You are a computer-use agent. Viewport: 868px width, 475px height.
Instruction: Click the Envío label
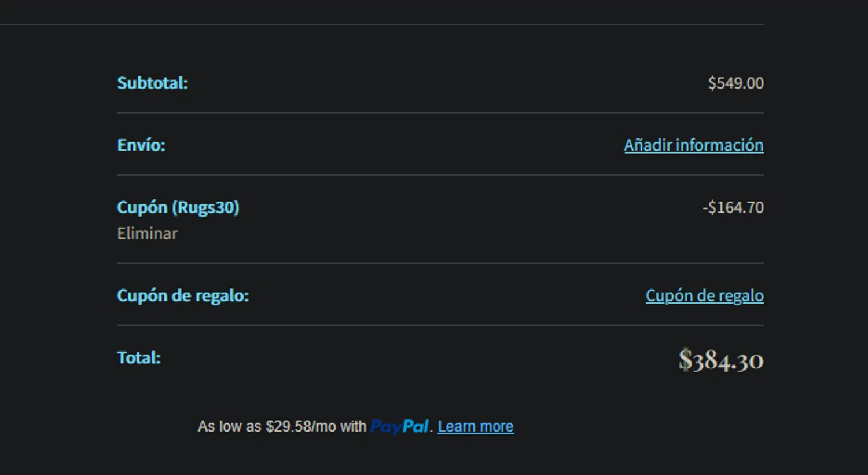141,145
